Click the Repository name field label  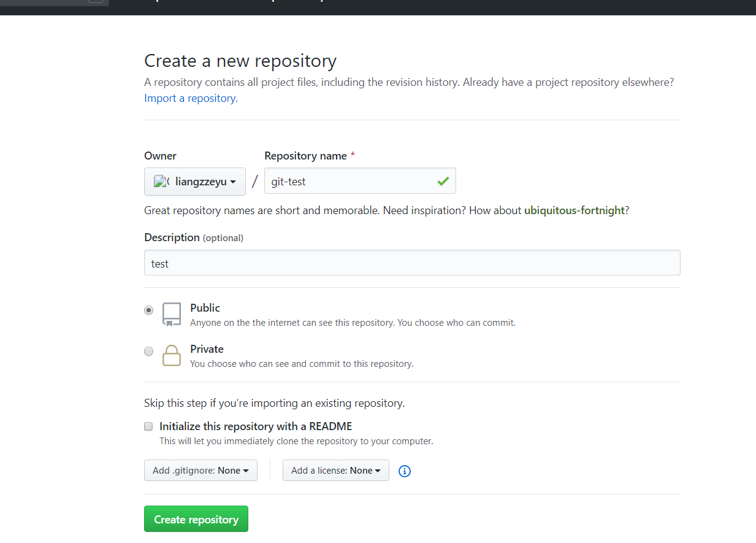305,156
